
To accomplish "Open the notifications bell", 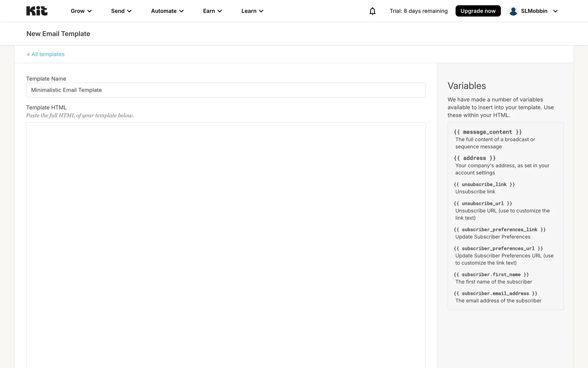I will tap(372, 11).
